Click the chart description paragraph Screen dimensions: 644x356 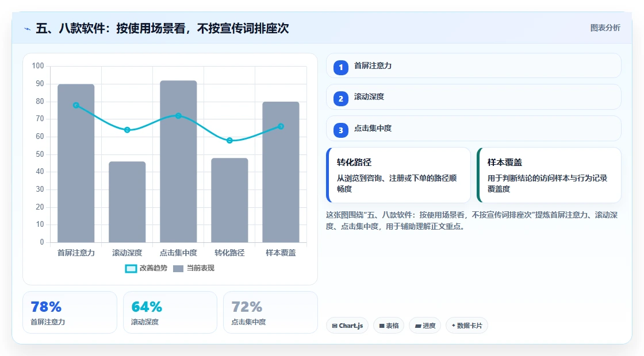point(472,220)
